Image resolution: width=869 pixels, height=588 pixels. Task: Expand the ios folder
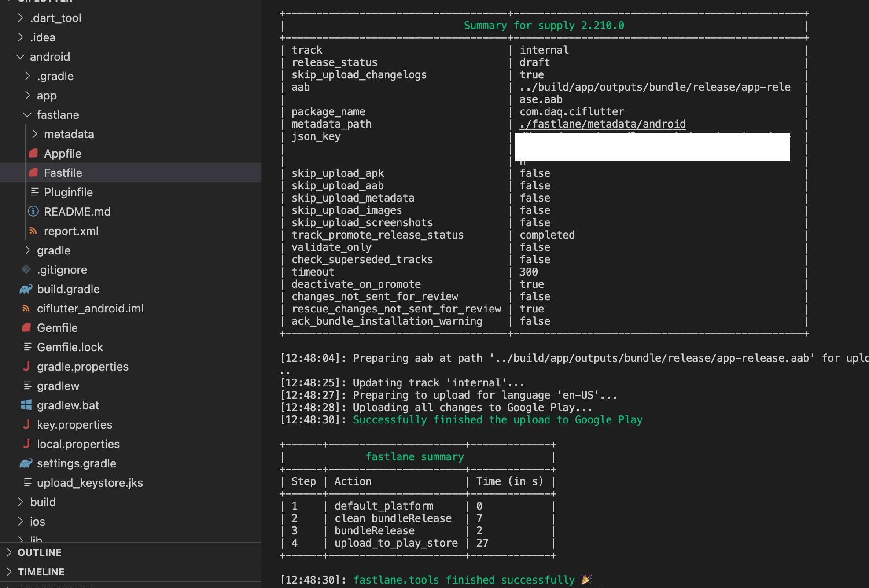[x=20, y=521]
